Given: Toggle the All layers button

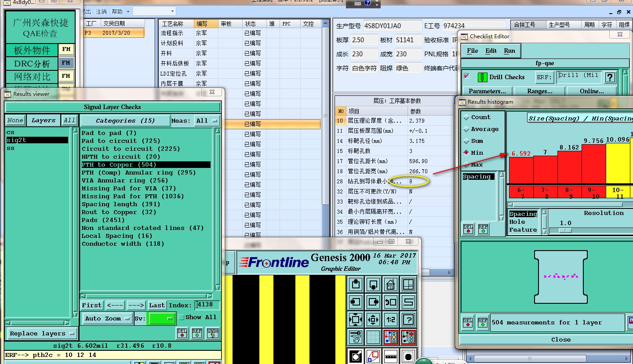Looking at the screenshot, I should point(69,120).
